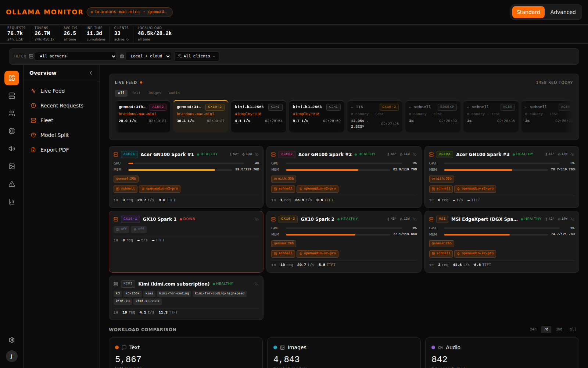Viewport: 588px width, 368px height.
Task: Open the Local + cloud dropdown
Action: point(148,56)
